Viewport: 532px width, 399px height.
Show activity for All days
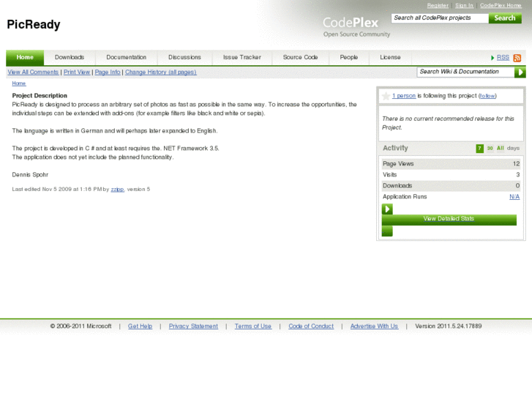click(500, 149)
